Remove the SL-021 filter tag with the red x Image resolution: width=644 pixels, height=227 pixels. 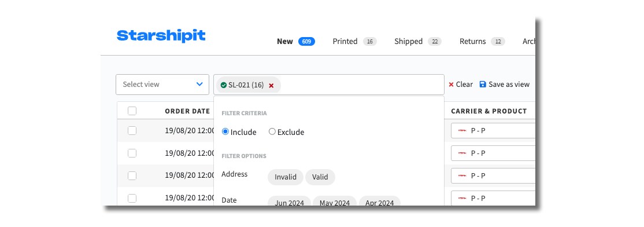[x=271, y=85]
